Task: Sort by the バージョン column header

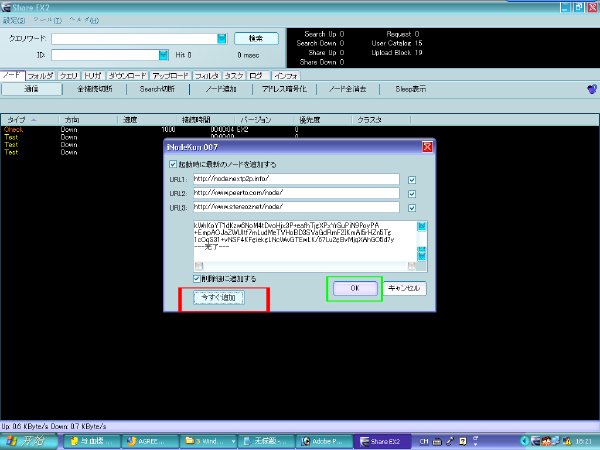Action: point(264,120)
